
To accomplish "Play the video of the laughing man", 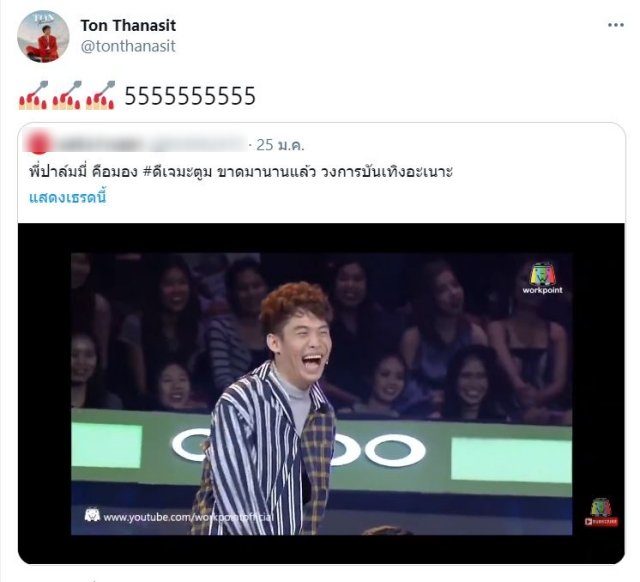I will pos(321,393).
